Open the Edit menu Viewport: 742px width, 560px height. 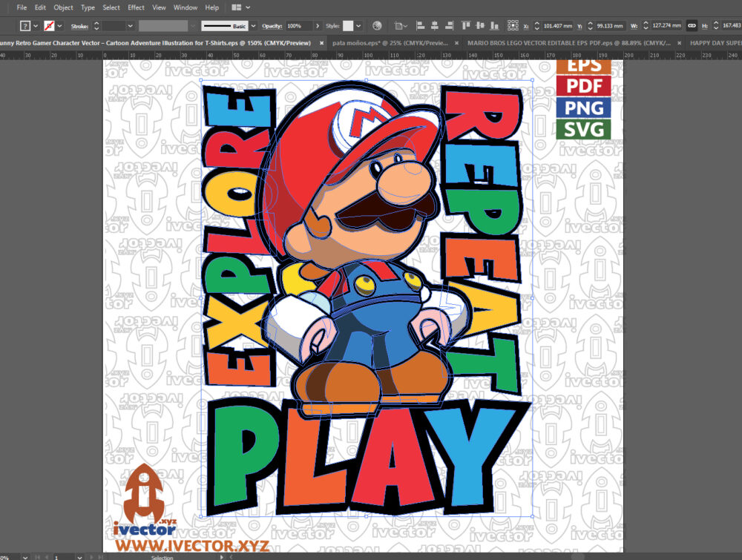tap(40, 7)
